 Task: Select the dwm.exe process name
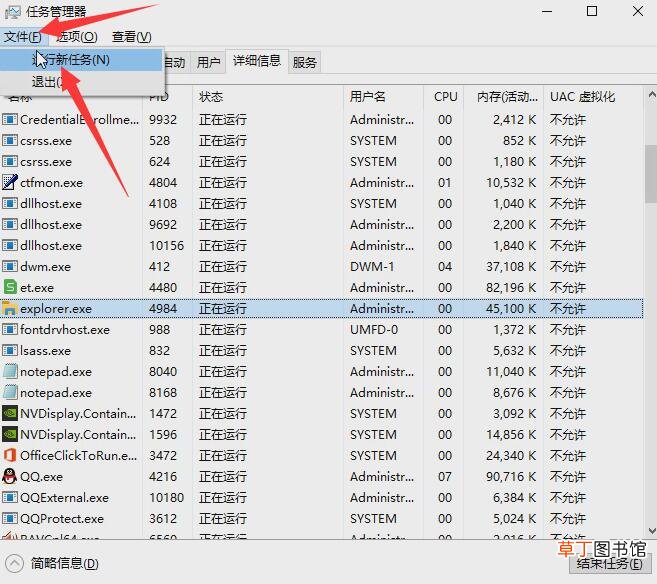point(45,267)
